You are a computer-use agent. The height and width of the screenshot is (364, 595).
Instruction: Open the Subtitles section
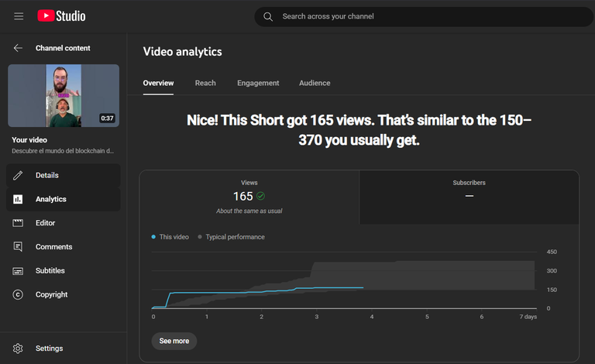pyautogui.click(x=64, y=271)
